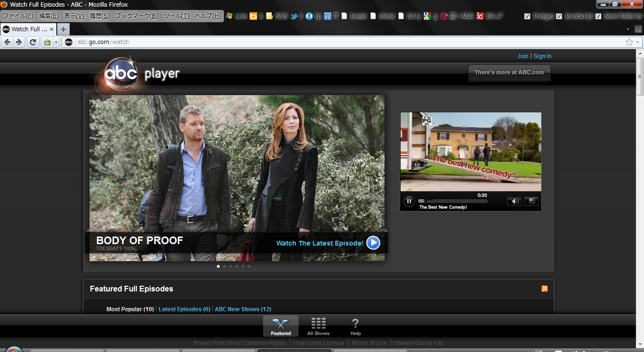
Task: Open All Shows from the bottom bar
Action: (x=318, y=326)
